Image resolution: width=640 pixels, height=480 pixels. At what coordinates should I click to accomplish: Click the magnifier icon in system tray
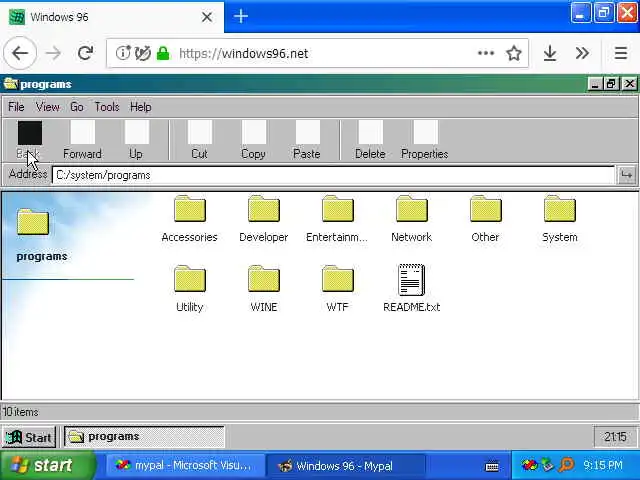point(566,465)
